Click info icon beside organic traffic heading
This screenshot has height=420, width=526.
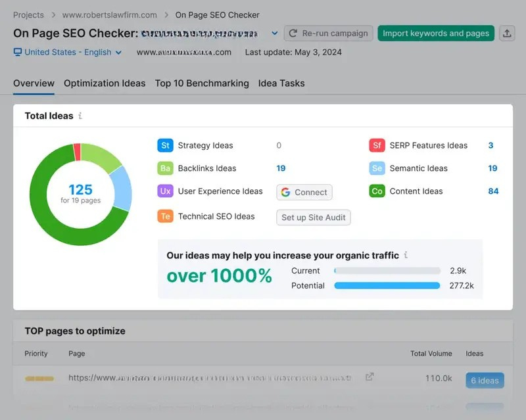[406, 255]
